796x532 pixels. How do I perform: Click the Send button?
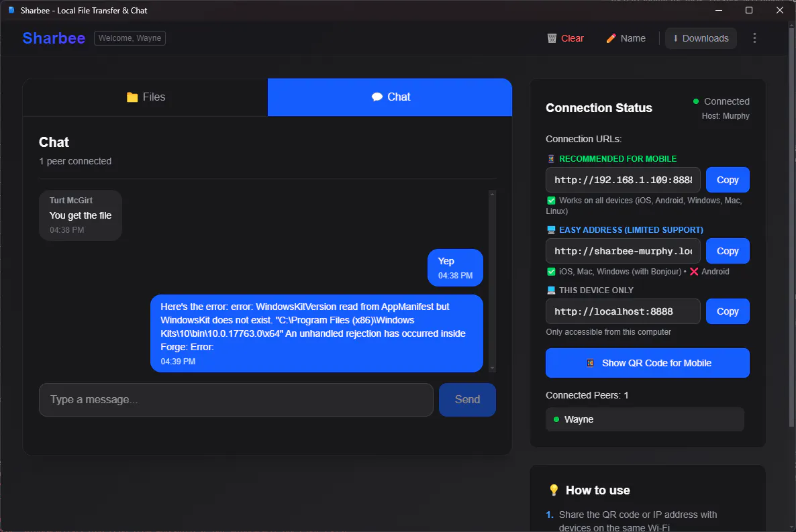(467, 400)
